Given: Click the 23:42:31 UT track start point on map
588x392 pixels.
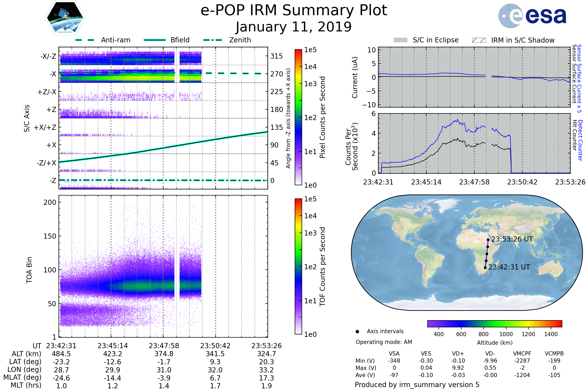Looking at the screenshot, I should coord(485,268).
